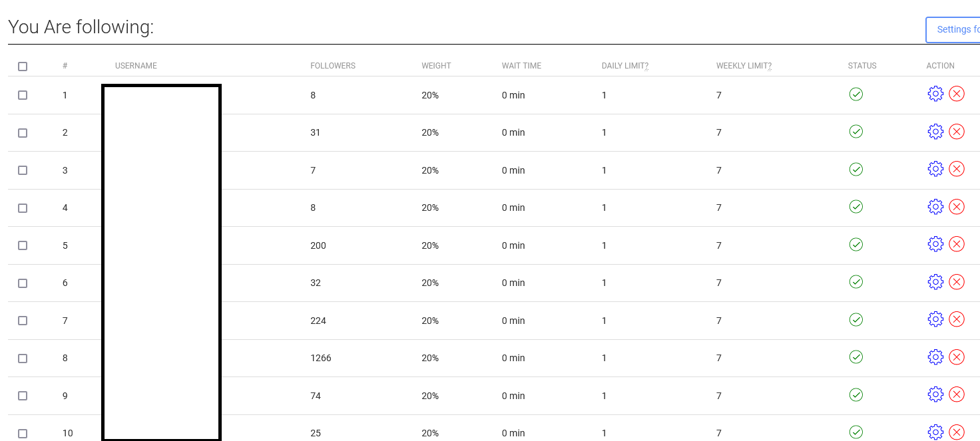
Task: Click the Settings button at top right
Action: 953,30
